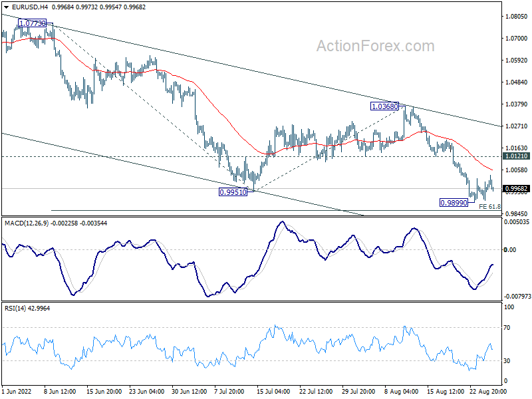Click the 8 Aug 04:00 date label
The height and width of the screenshot is (399, 532).
pos(402,392)
